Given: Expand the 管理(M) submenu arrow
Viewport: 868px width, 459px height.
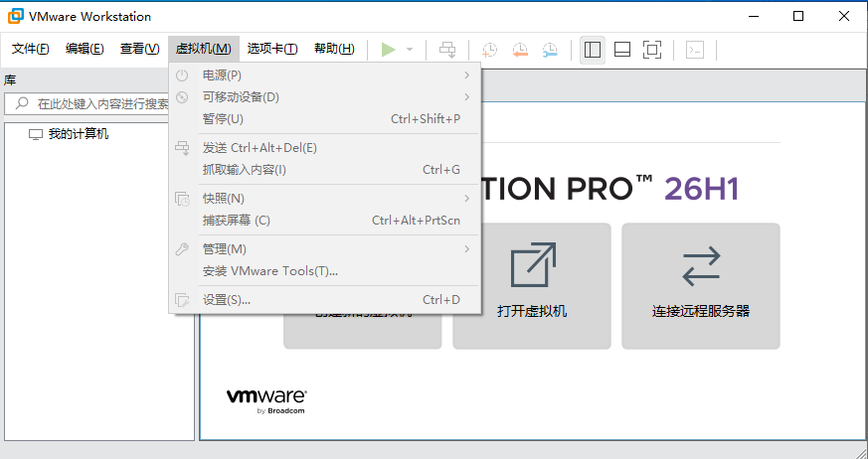Looking at the screenshot, I should click(466, 249).
